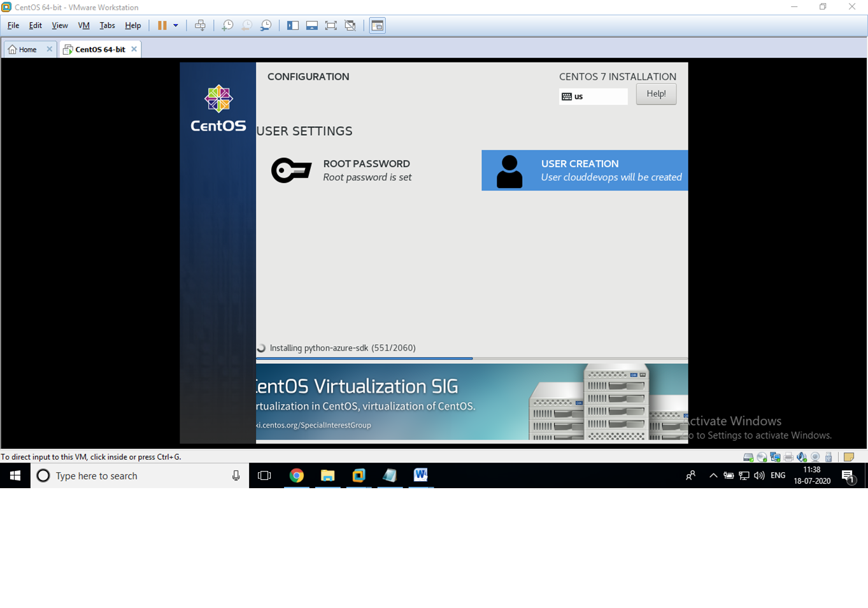Click the sound device icon in status bar
Image resolution: width=868 pixels, height=608 pixels.
tap(801, 457)
